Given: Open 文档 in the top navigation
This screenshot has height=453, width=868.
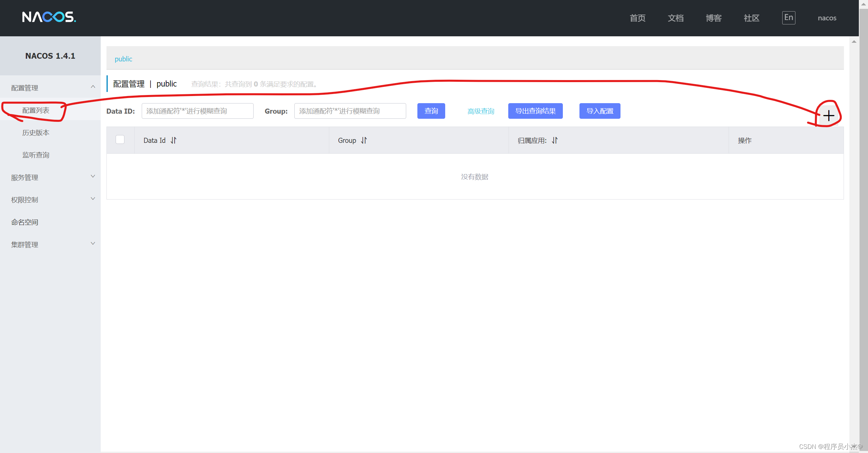Looking at the screenshot, I should [675, 18].
